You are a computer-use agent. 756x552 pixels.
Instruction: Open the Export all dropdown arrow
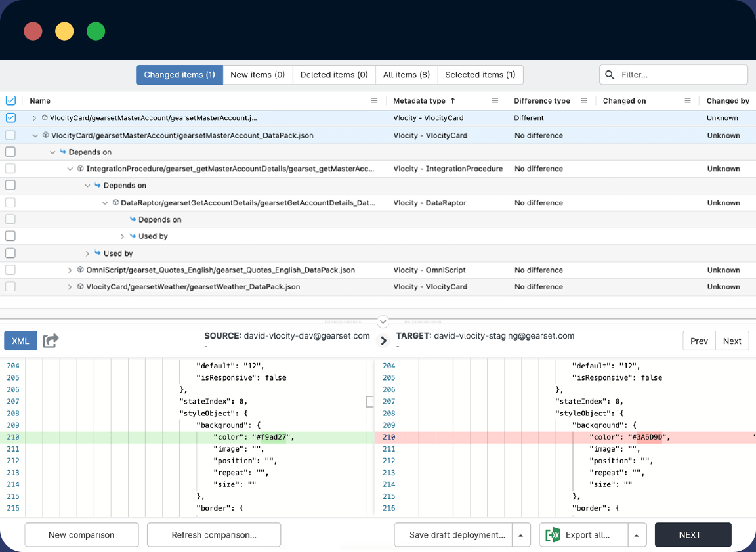point(637,535)
